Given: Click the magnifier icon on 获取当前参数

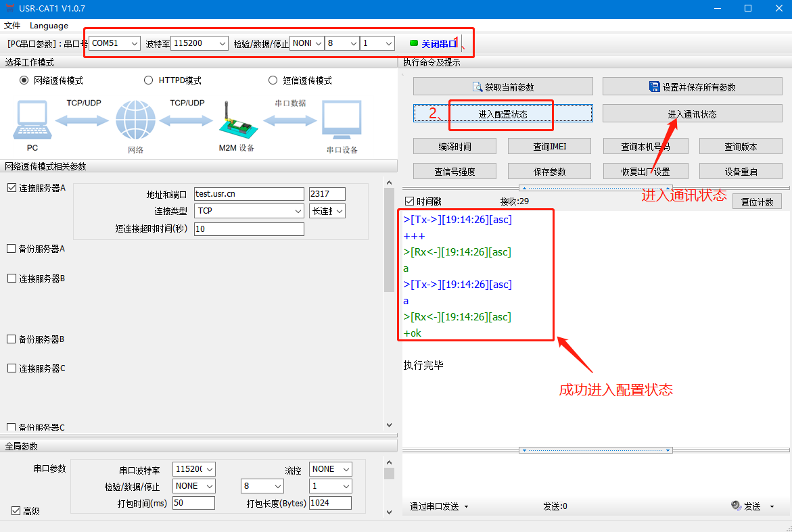Looking at the screenshot, I should (x=477, y=87).
